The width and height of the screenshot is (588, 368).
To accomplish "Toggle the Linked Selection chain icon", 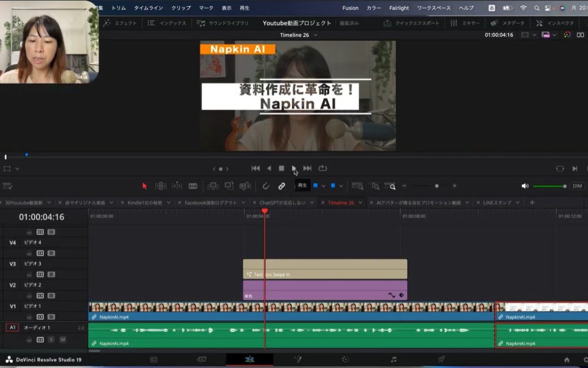I will [x=281, y=186].
